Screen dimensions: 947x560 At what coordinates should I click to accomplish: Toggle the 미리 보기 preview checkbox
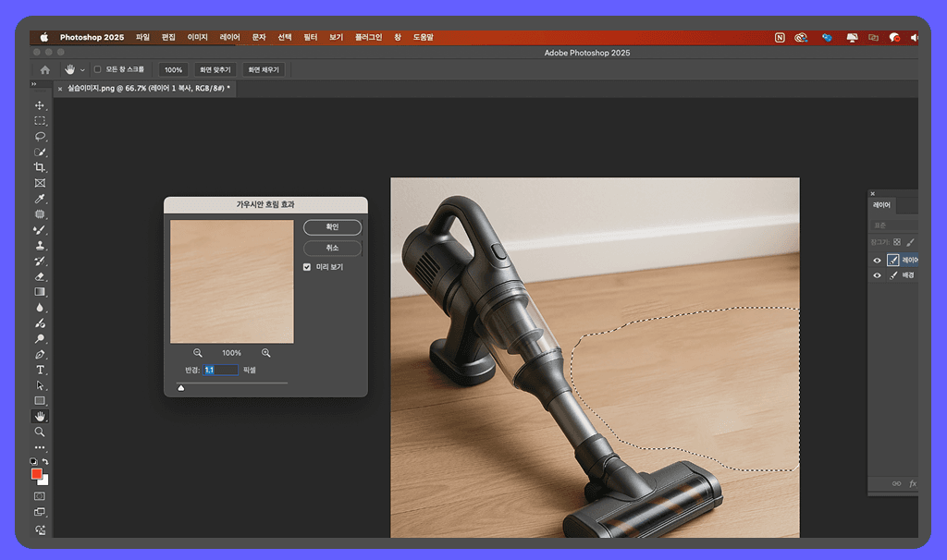pos(307,267)
